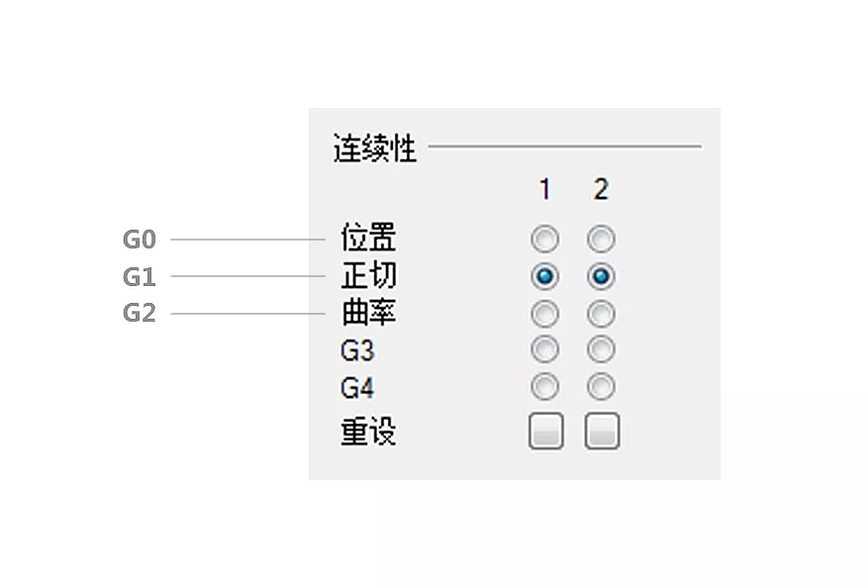Click the 重设 button in column 1

pos(545,432)
